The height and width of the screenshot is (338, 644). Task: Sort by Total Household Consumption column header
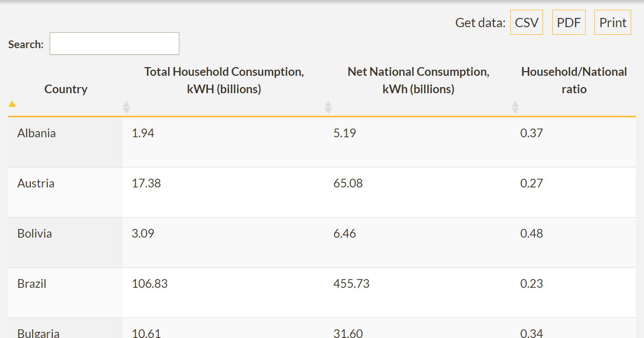(x=224, y=80)
